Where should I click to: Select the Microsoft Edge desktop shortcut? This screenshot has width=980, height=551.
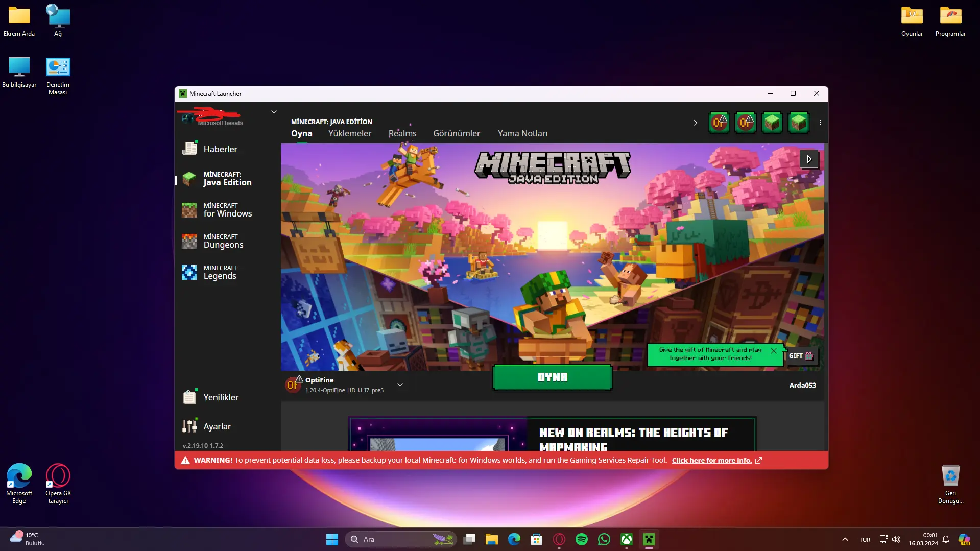pos(19,484)
